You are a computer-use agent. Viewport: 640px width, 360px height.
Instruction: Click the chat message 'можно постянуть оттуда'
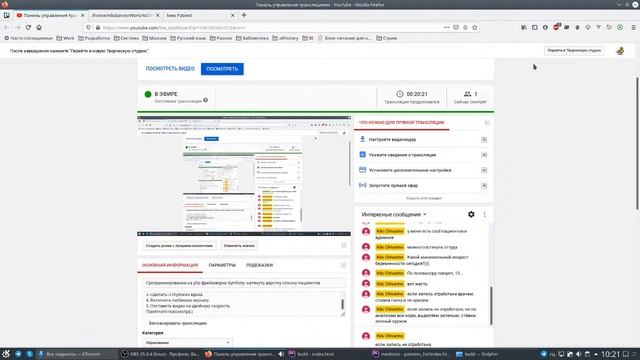432,247
